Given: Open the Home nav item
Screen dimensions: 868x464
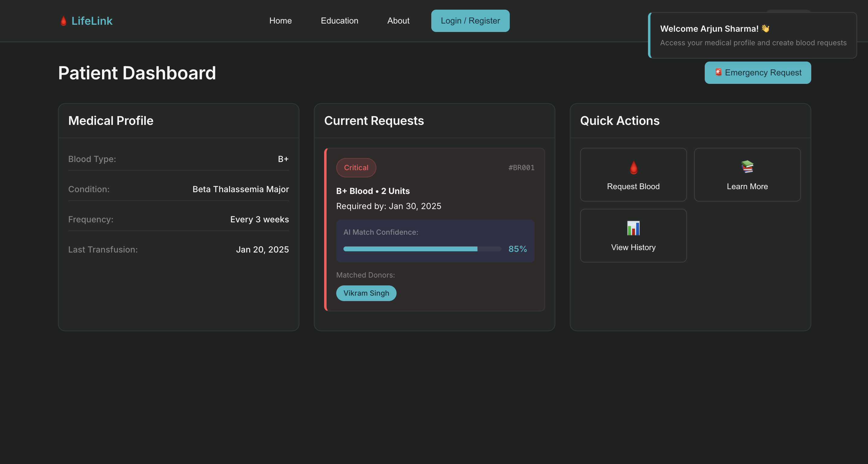Looking at the screenshot, I should point(280,21).
